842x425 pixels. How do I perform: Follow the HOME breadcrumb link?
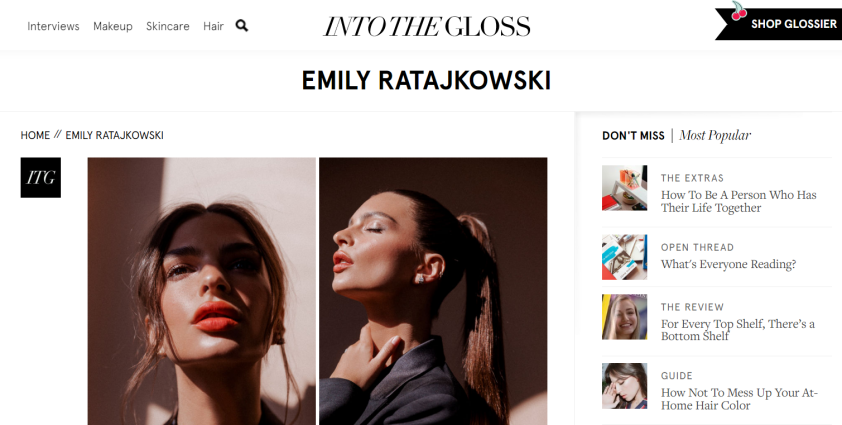[x=35, y=135]
